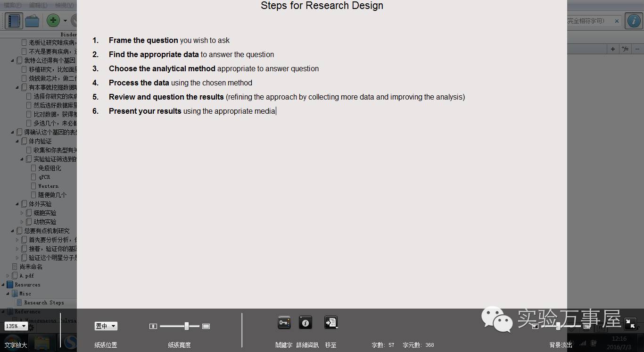Click the blue Inspector info icon top right
This screenshot has width=644, height=352.
pos(634,21)
